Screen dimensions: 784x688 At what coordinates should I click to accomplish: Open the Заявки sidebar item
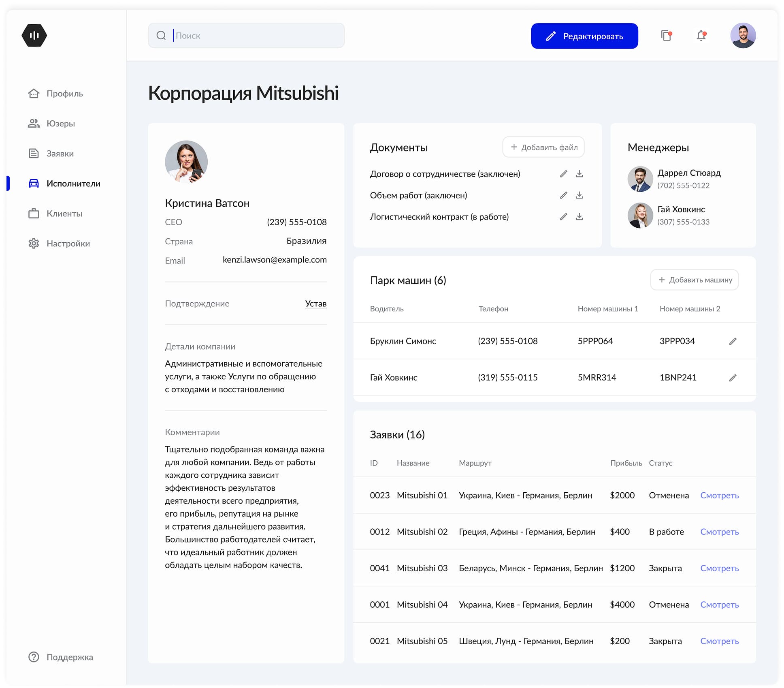tap(60, 154)
